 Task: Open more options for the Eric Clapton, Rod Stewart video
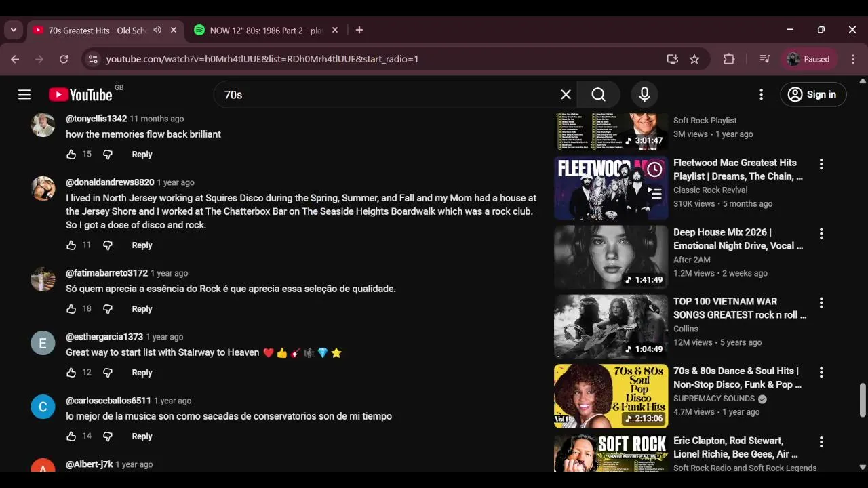pos(821,442)
